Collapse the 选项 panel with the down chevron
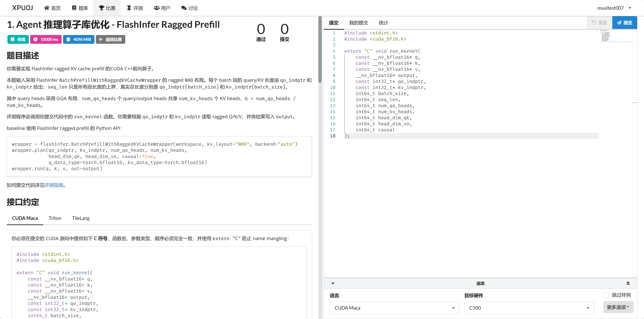 coord(333,283)
